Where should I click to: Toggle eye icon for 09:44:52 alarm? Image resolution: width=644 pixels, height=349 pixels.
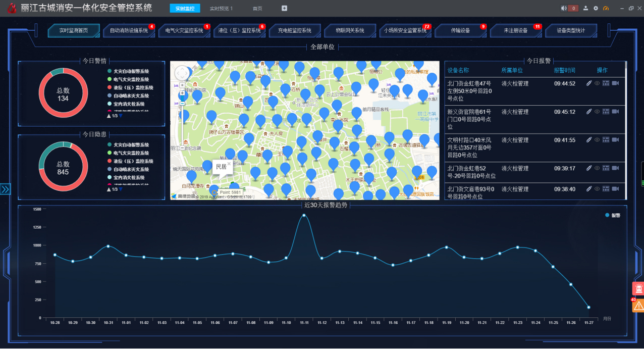(597, 83)
